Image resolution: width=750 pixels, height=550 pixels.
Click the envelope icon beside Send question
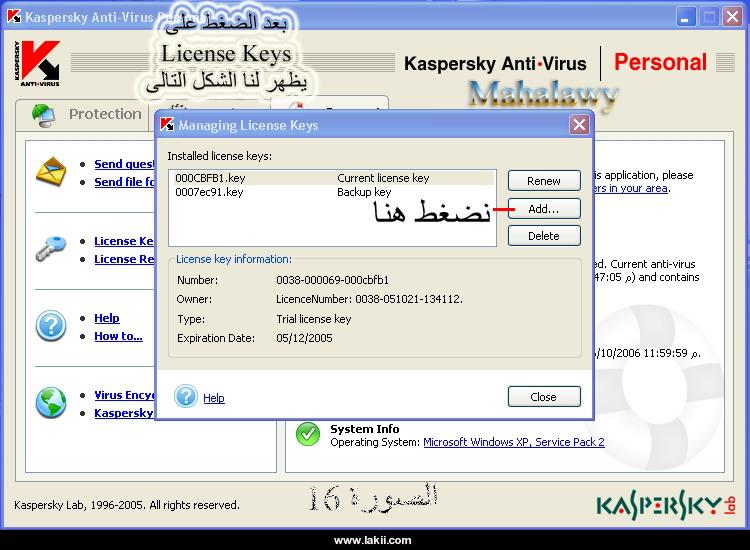[x=51, y=172]
